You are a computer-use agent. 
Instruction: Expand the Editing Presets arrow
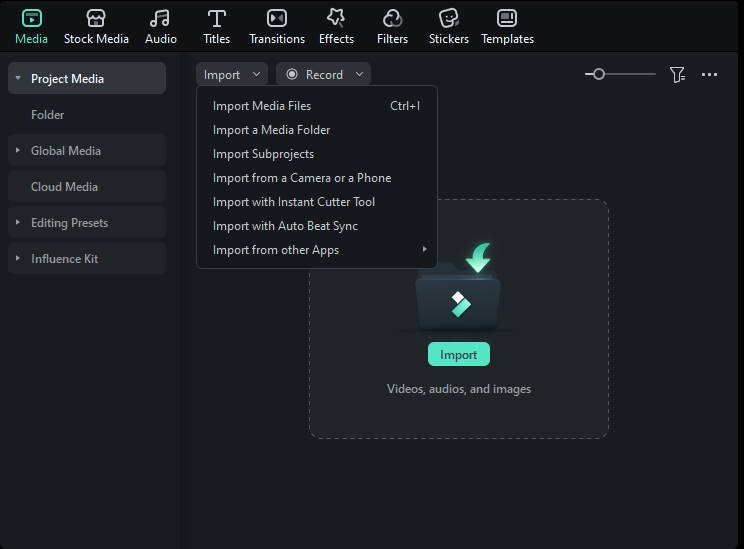point(18,222)
